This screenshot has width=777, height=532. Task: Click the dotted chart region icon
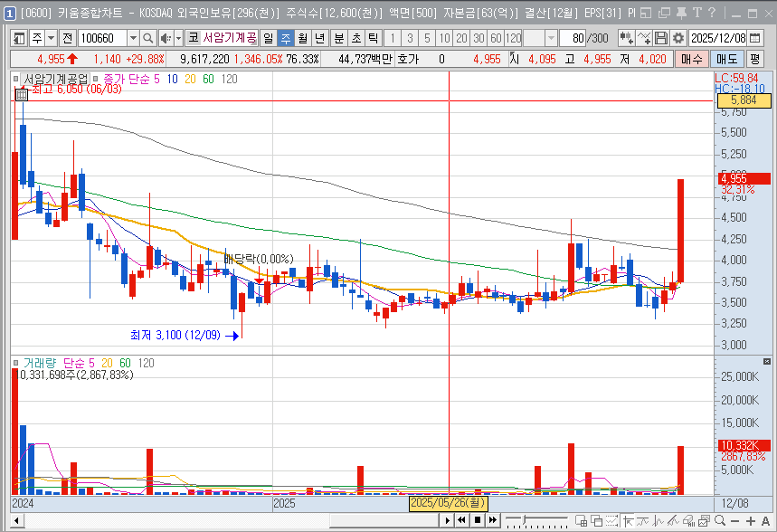tap(612, 520)
